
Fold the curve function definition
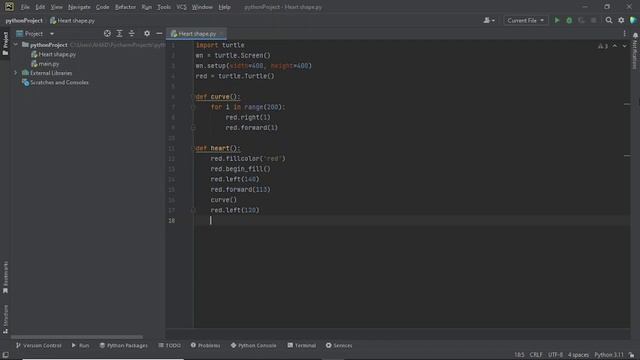(193, 97)
